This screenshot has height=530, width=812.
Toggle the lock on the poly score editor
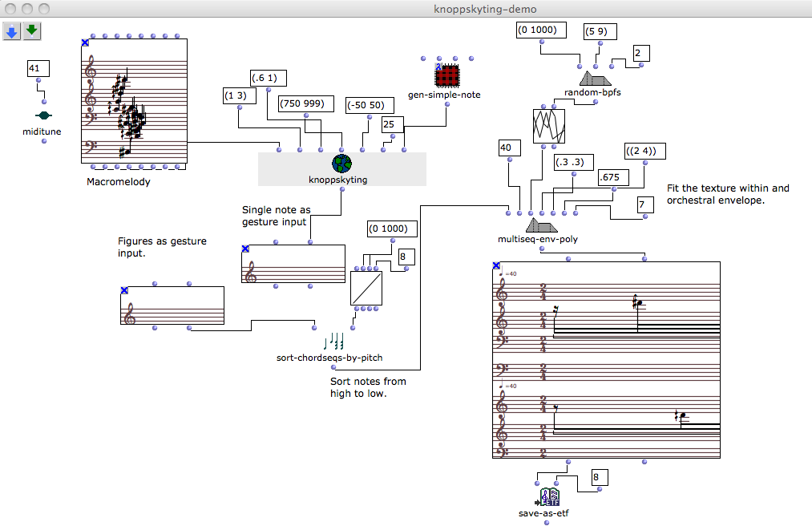[x=497, y=266]
